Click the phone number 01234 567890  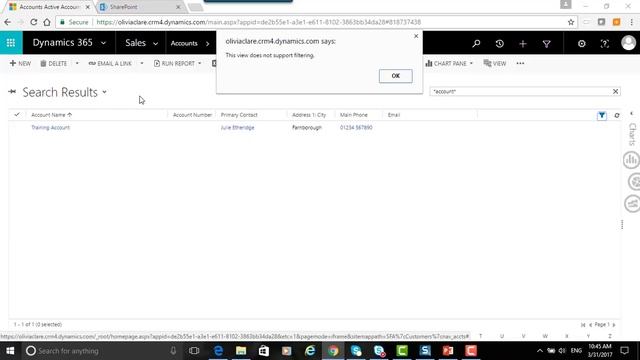[x=356, y=127]
